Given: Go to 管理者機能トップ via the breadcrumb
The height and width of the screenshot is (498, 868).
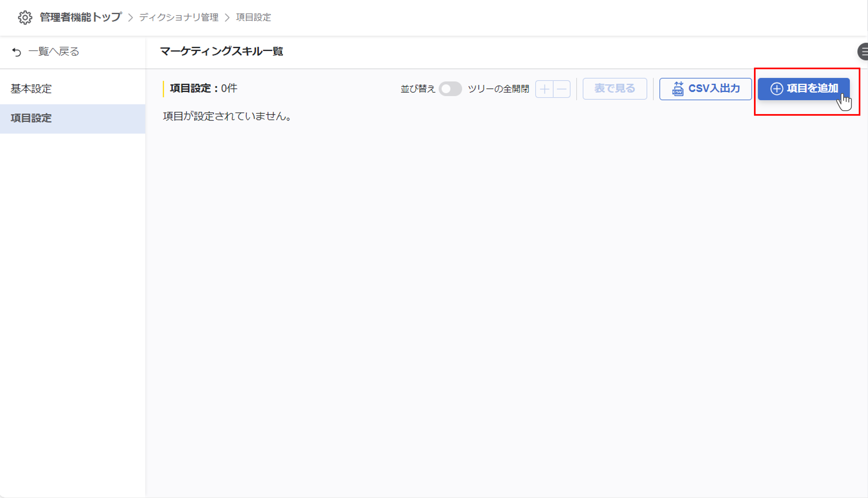Looking at the screenshot, I should coord(81,17).
